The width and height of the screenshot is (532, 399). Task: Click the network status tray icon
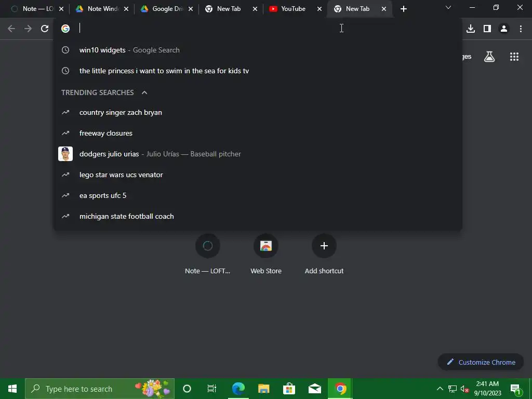coord(453,389)
